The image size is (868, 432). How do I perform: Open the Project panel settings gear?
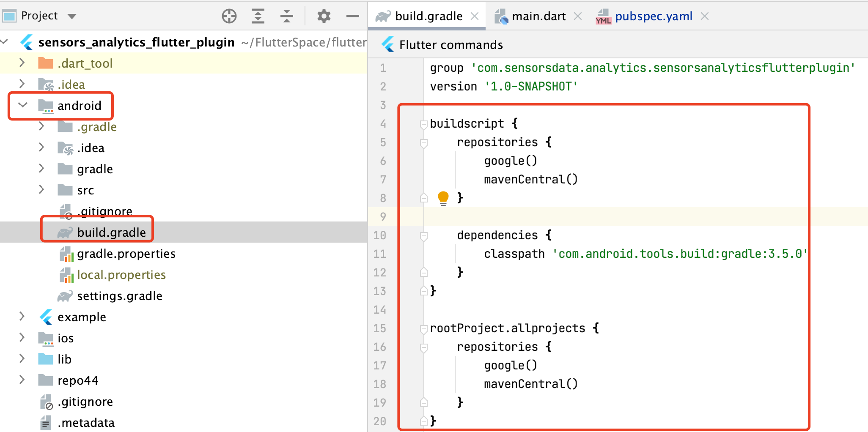[323, 16]
